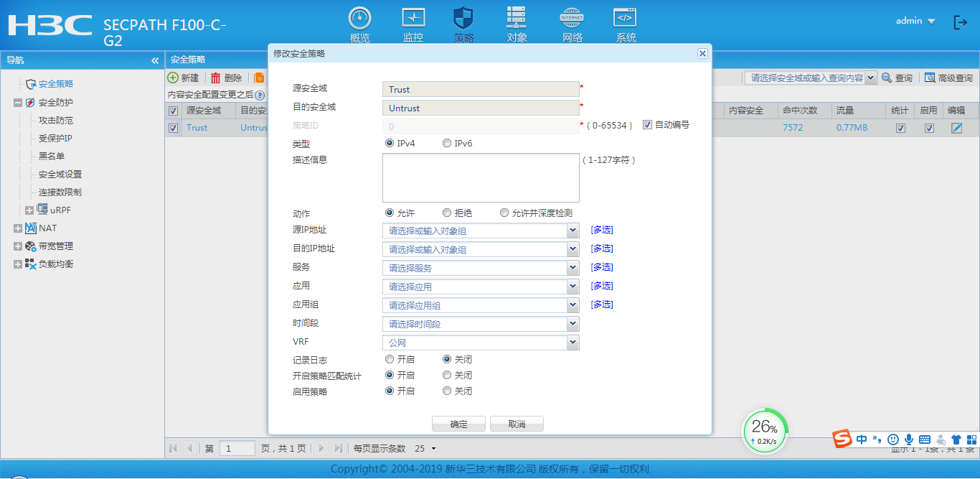Collapse navigation panel with double-chevron icon
The height and width of the screenshot is (479, 980).
pos(155,61)
